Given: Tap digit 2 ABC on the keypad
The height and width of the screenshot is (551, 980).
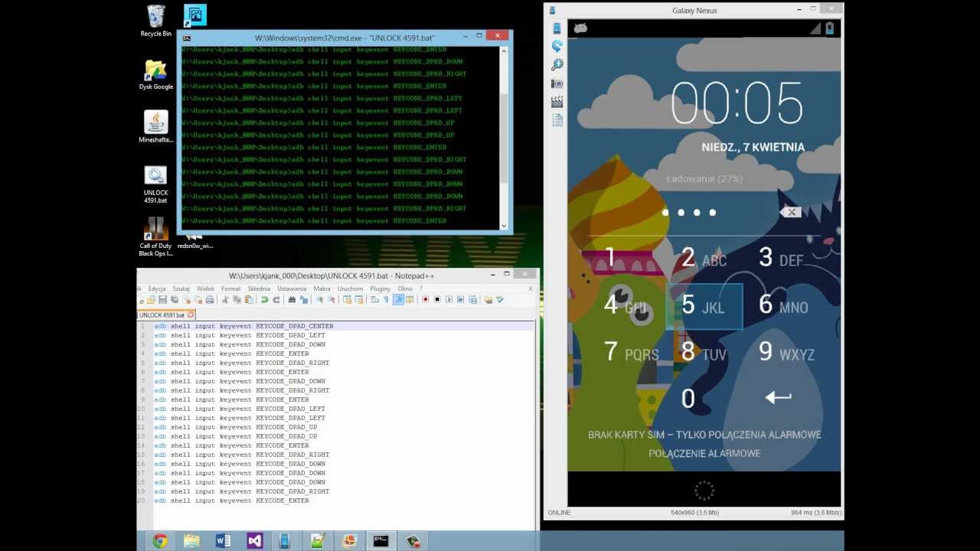Looking at the screenshot, I should 704,258.
